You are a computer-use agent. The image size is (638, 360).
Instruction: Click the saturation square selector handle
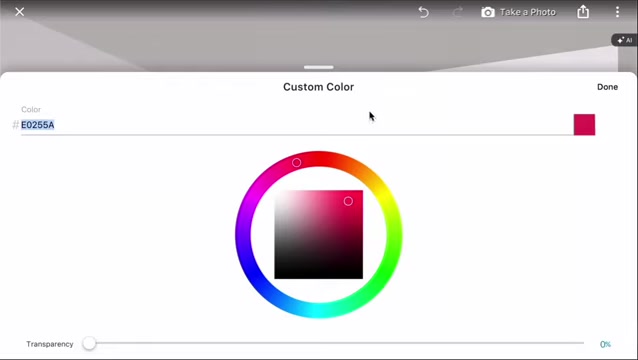coord(348,201)
